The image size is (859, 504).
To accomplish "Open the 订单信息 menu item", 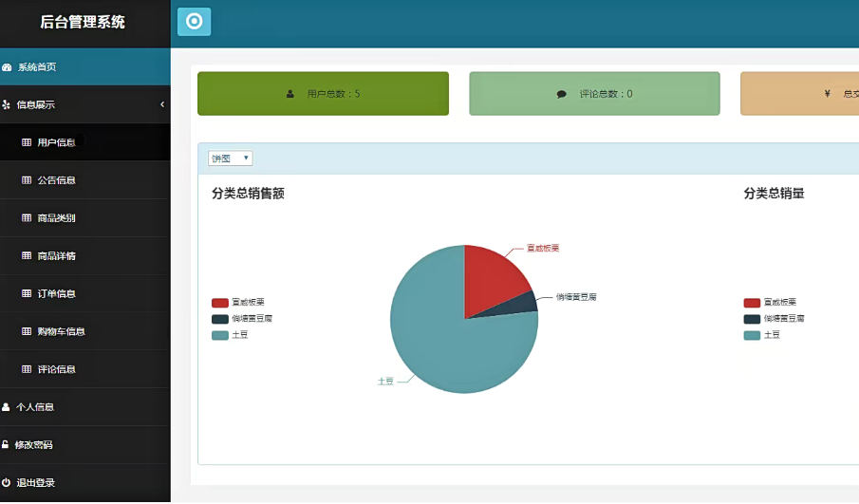I will (84, 293).
